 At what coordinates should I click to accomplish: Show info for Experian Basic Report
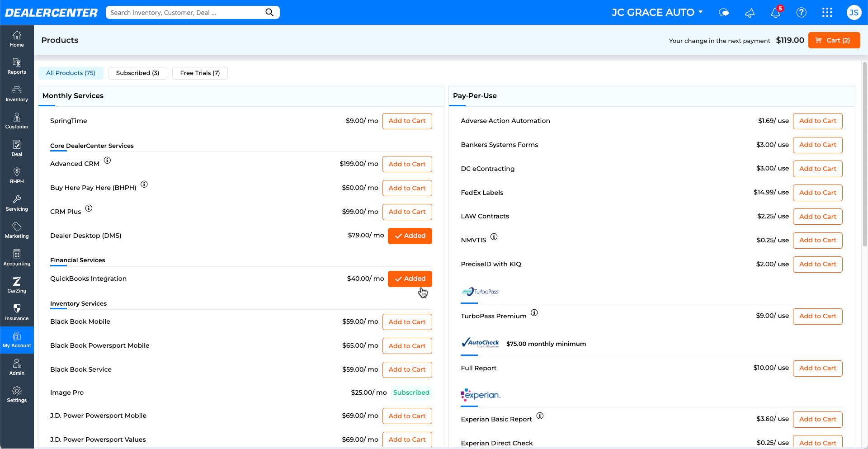(540, 416)
